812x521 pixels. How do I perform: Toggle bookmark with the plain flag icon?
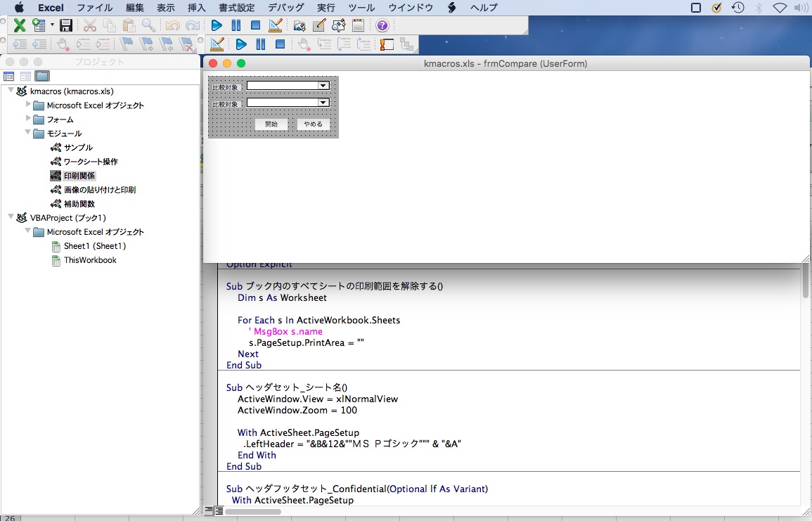pyautogui.click(x=127, y=44)
